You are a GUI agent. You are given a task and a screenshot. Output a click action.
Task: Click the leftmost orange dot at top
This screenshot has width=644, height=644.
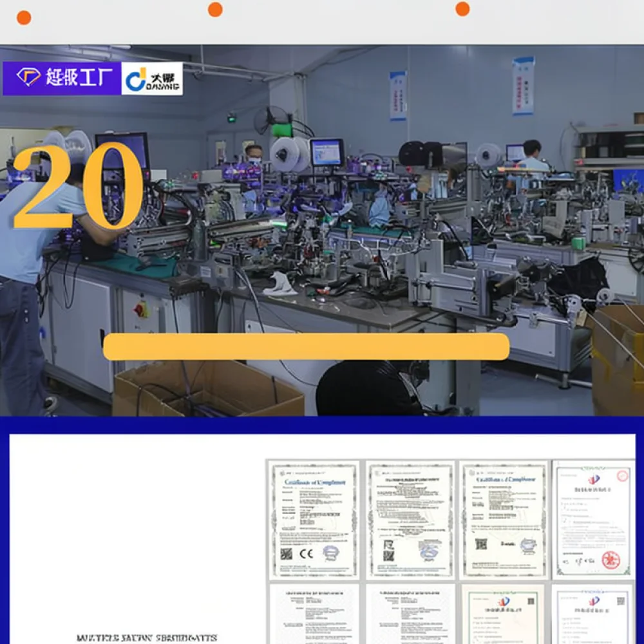(x=24, y=17)
